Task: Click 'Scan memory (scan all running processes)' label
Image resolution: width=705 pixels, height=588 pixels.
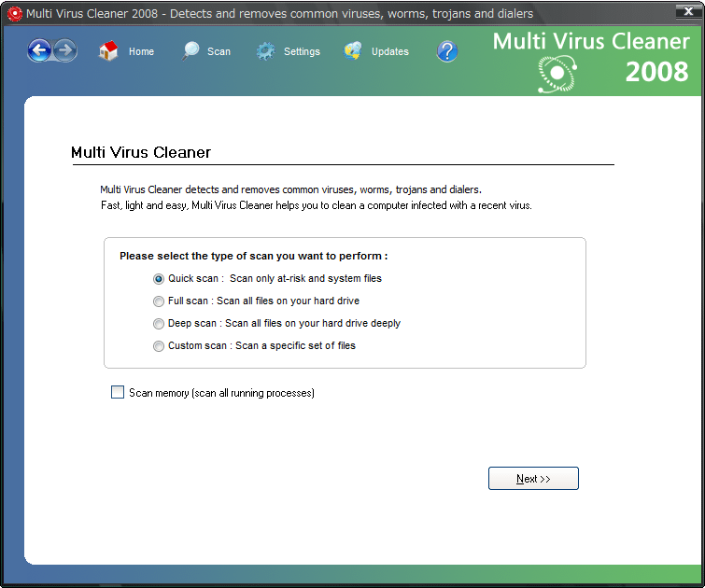Action: [x=221, y=393]
